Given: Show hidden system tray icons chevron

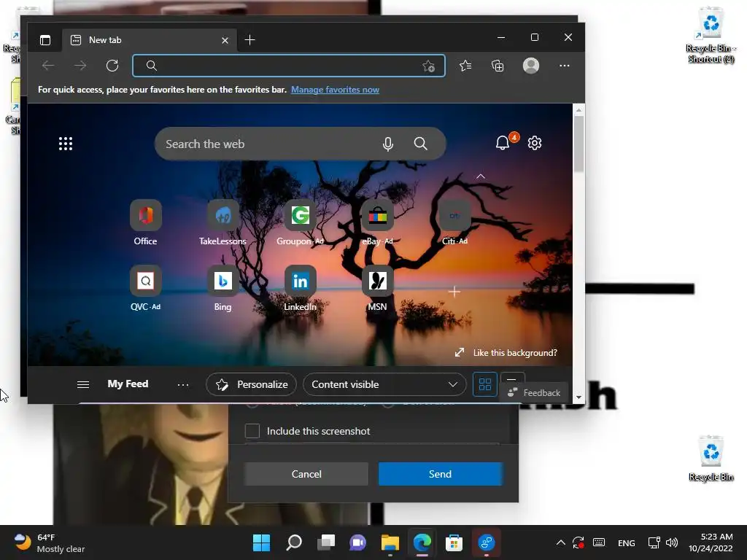Looking at the screenshot, I should coord(561,542).
